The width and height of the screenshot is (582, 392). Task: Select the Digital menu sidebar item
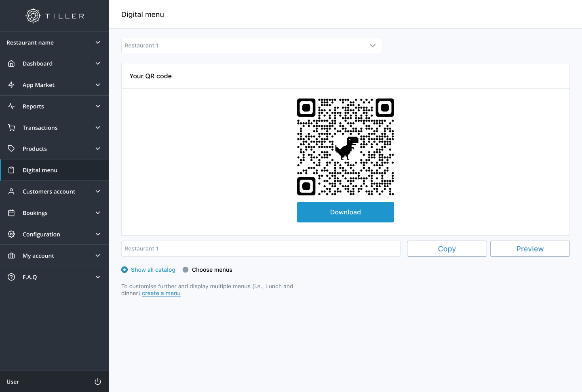point(55,170)
